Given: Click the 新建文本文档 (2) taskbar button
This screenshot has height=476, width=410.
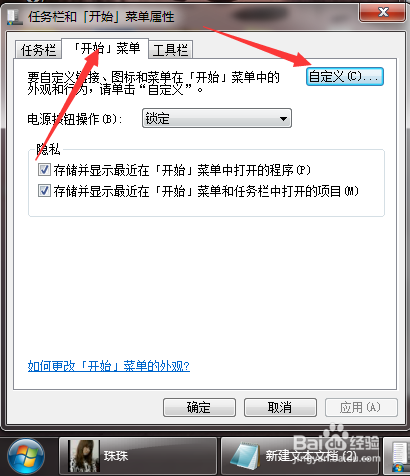Looking at the screenshot, I should point(302,456).
